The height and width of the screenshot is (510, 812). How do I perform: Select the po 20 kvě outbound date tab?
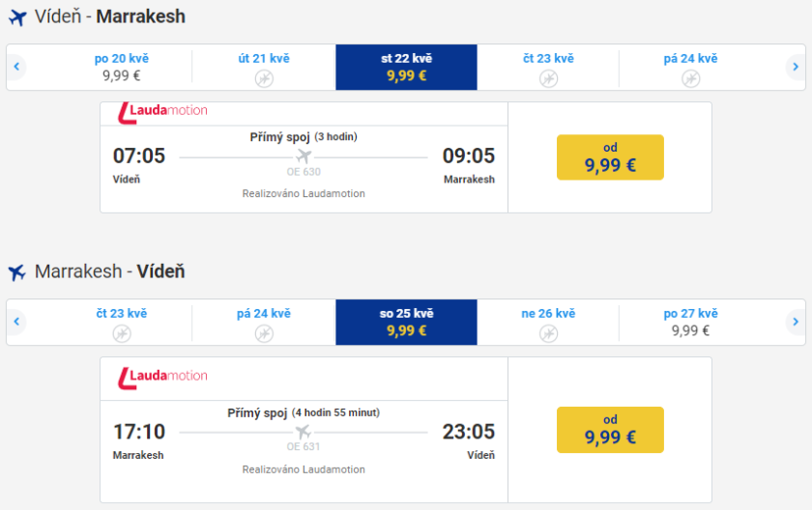click(122, 67)
